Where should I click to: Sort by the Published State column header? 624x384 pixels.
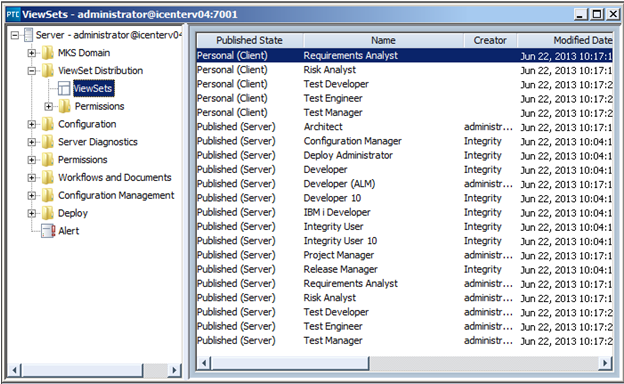tap(250, 40)
